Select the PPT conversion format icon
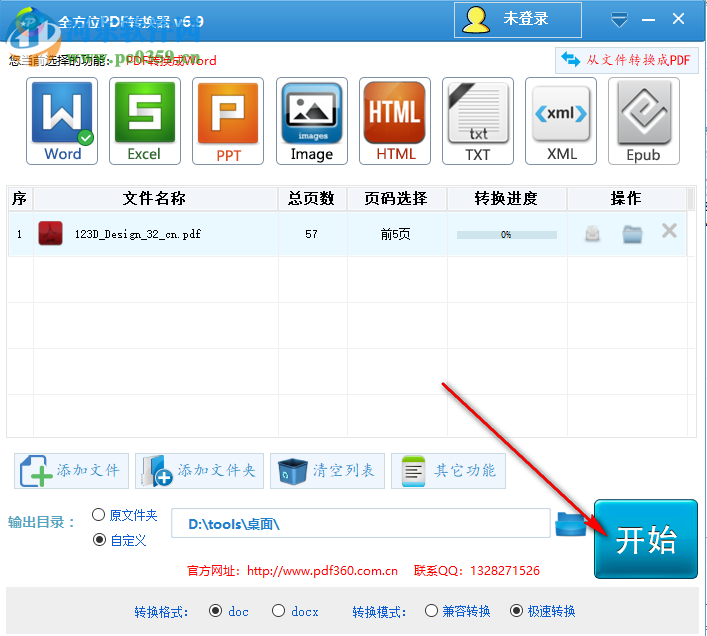Screen dimensions: 707x636 pos(228,121)
